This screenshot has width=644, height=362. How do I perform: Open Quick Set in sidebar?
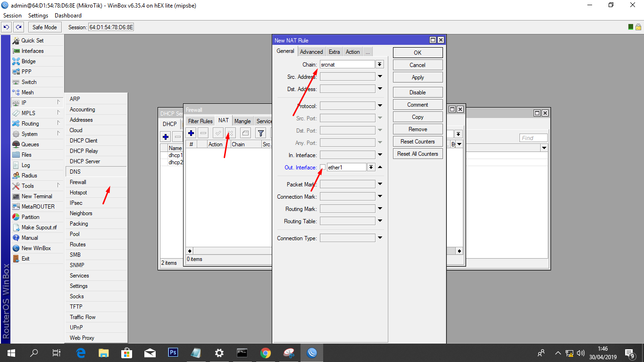(37, 41)
